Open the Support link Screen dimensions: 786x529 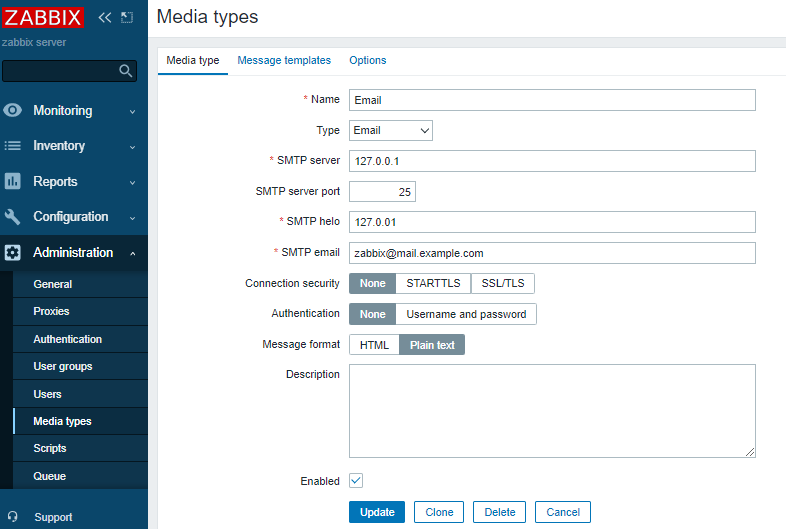point(53,517)
